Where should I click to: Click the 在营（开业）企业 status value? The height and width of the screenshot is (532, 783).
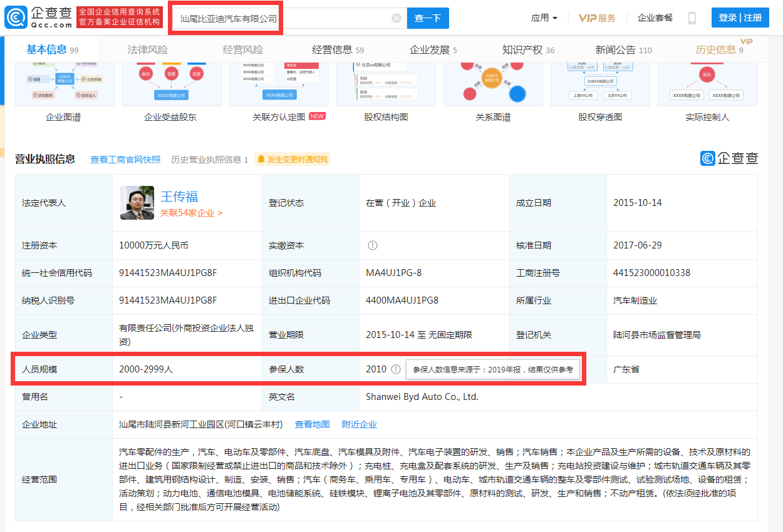[x=401, y=203]
